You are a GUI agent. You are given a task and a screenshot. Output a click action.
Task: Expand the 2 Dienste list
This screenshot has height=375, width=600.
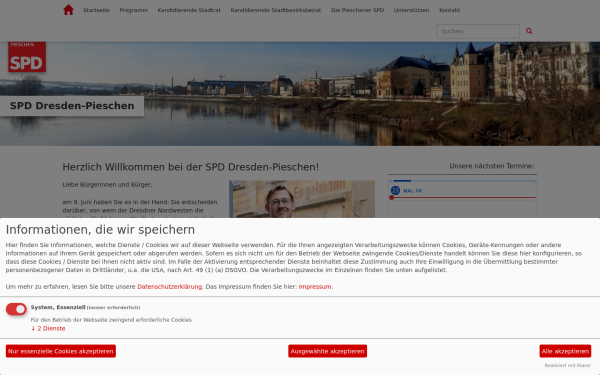click(48, 328)
